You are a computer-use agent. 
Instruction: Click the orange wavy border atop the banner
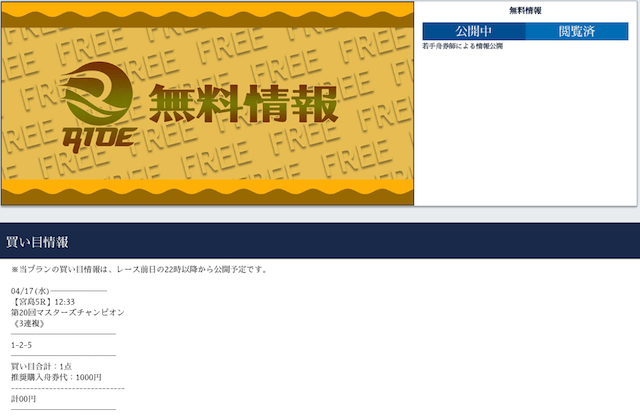tap(207, 14)
